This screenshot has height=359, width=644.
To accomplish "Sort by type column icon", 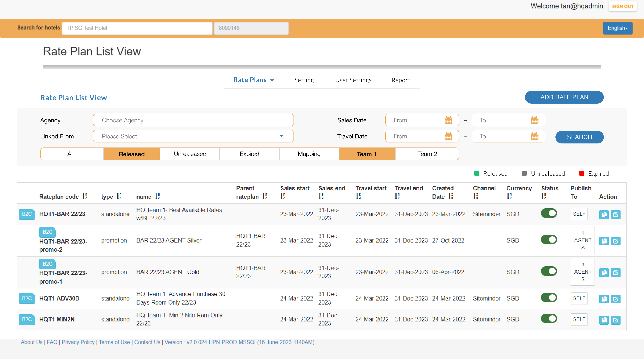I will coord(119,196).
